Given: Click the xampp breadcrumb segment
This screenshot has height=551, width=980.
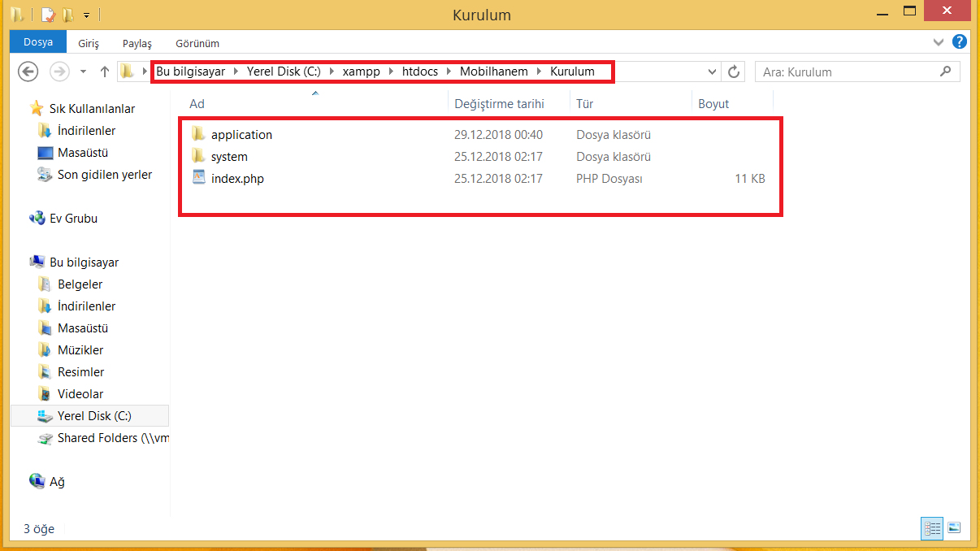Looking at the screenshot, I should (362, 72).
